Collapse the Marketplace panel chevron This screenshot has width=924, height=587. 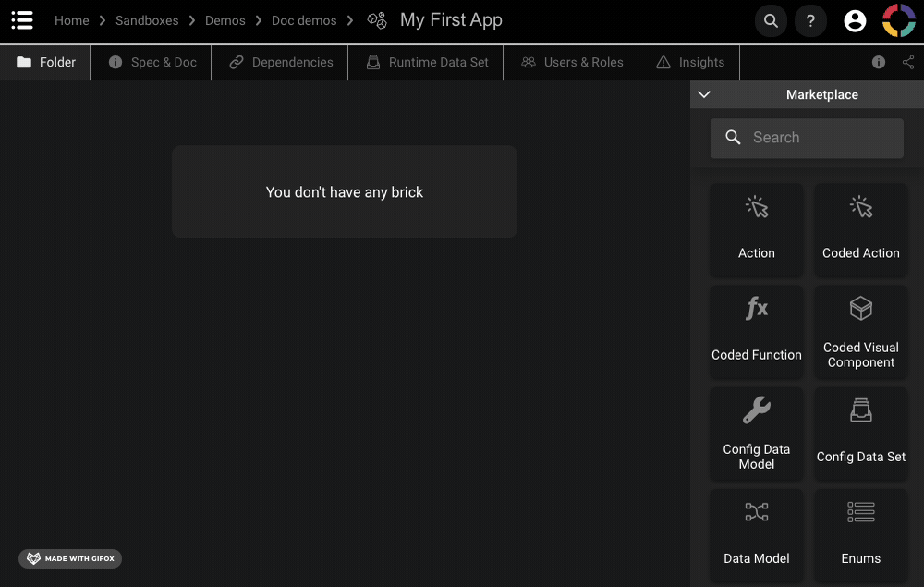point(704,94)
